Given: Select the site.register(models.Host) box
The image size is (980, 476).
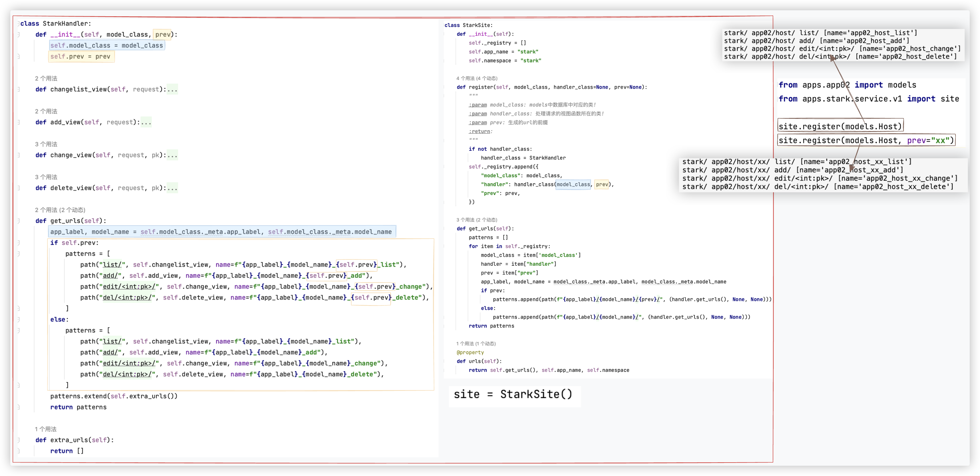Looking at the screenshot, I should 840,126.
